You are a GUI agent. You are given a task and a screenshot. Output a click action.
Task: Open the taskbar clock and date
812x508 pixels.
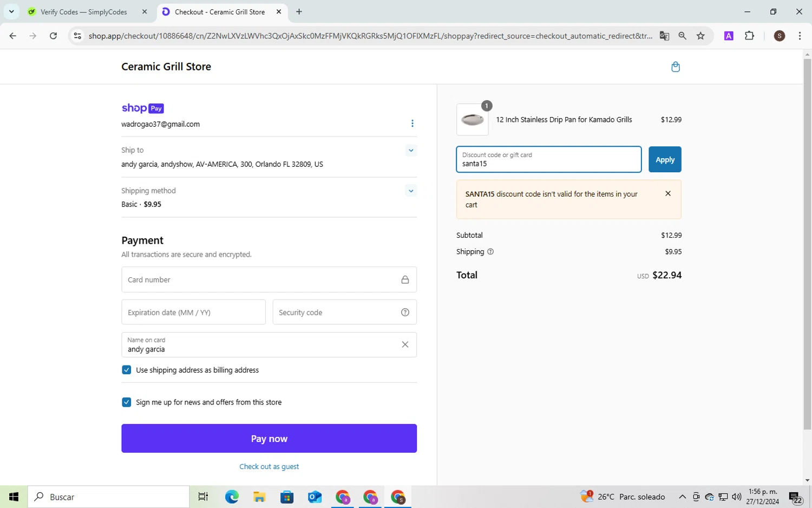point(762,497)
